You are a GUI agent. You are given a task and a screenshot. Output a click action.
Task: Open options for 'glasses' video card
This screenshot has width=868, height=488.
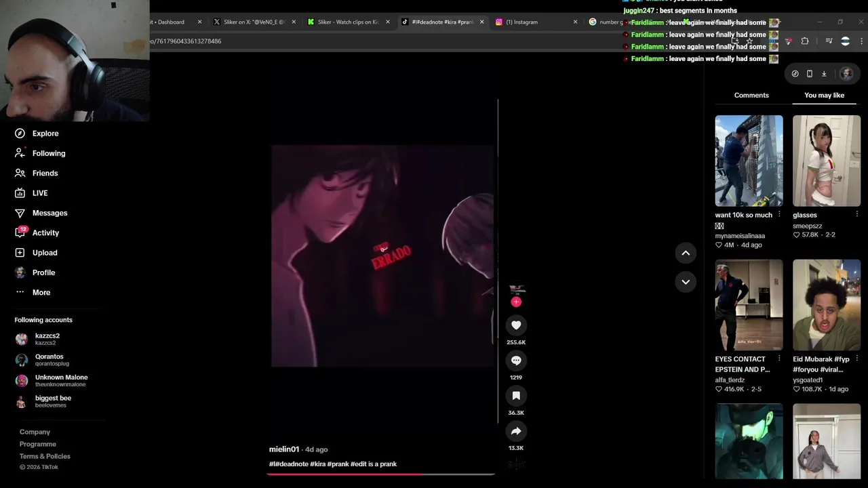coord(857,214)
